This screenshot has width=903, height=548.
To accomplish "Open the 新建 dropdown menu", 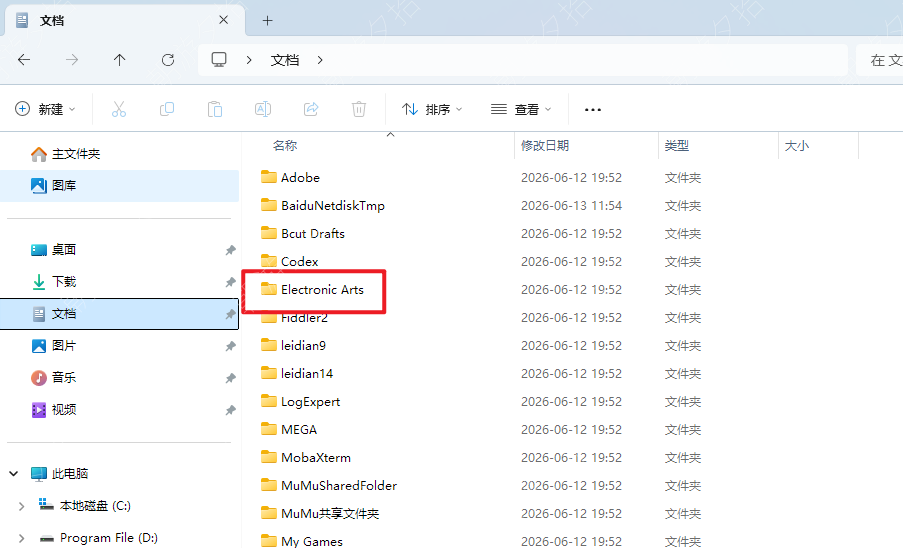I will pos(45,109).
